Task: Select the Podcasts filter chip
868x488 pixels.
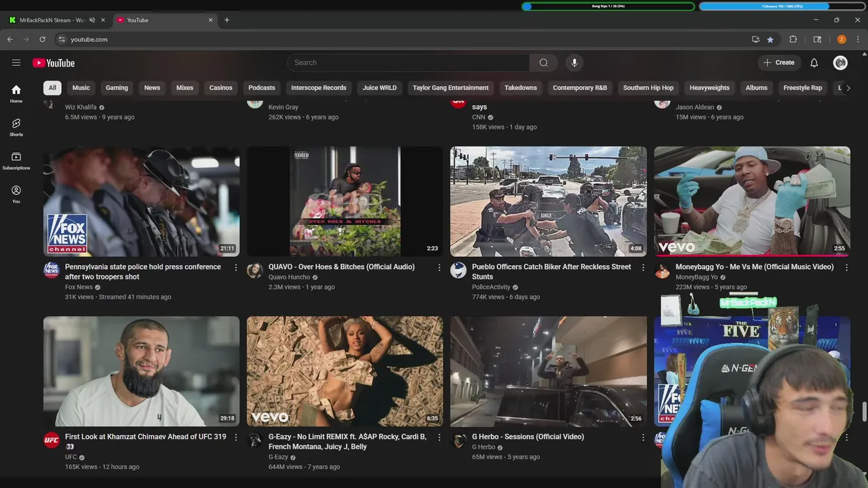Action: pos(262,87)
